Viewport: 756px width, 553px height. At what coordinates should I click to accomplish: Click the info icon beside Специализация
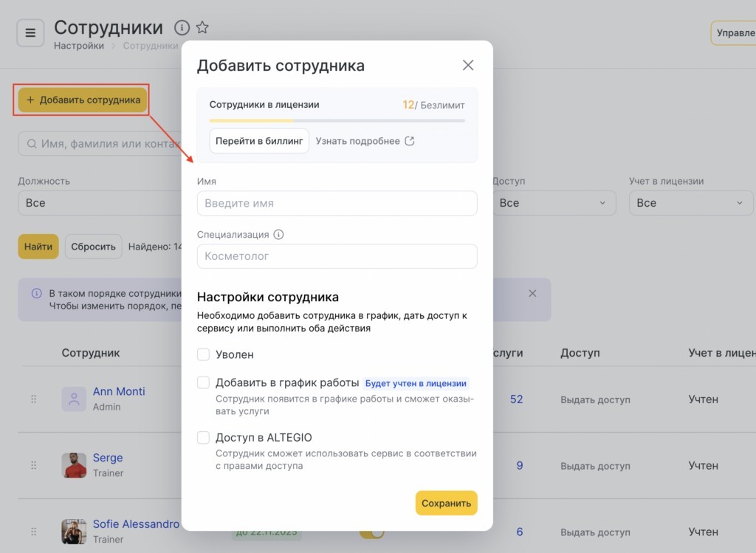(278, 235)
